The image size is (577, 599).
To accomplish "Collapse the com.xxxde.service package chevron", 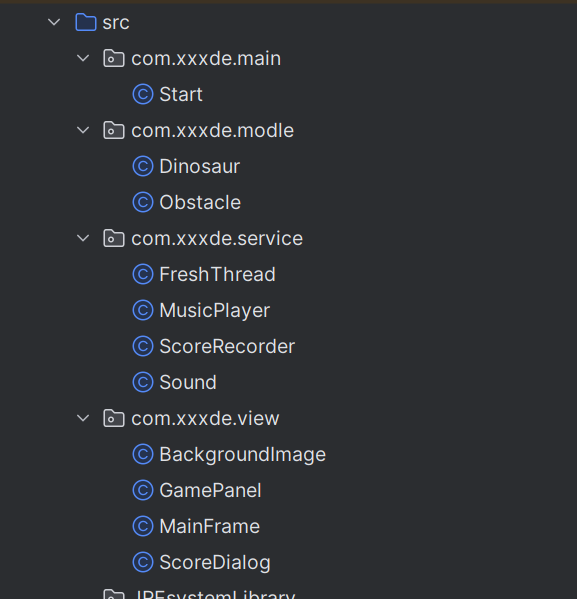I will pyautogui.click(x=83, y=238).
